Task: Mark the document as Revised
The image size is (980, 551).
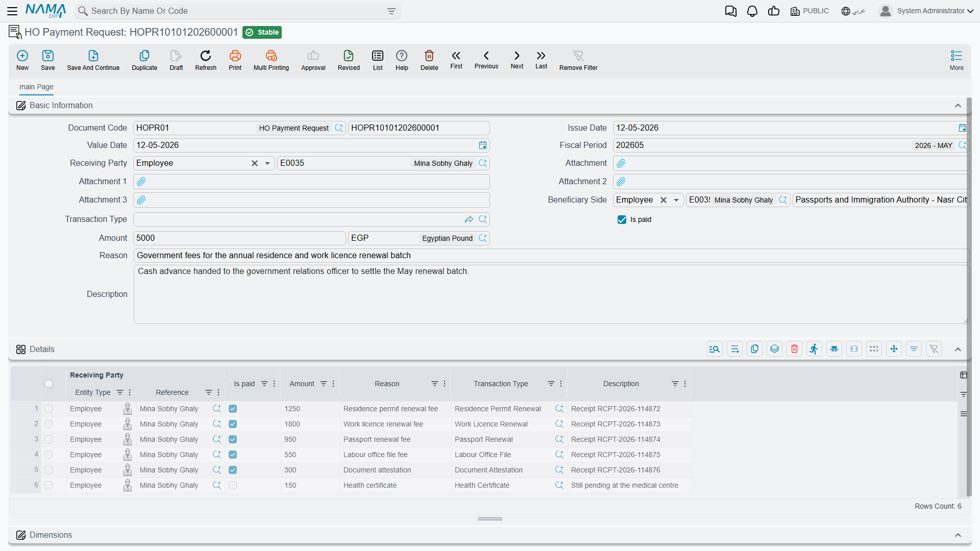Action: click(x=349, y=60)
